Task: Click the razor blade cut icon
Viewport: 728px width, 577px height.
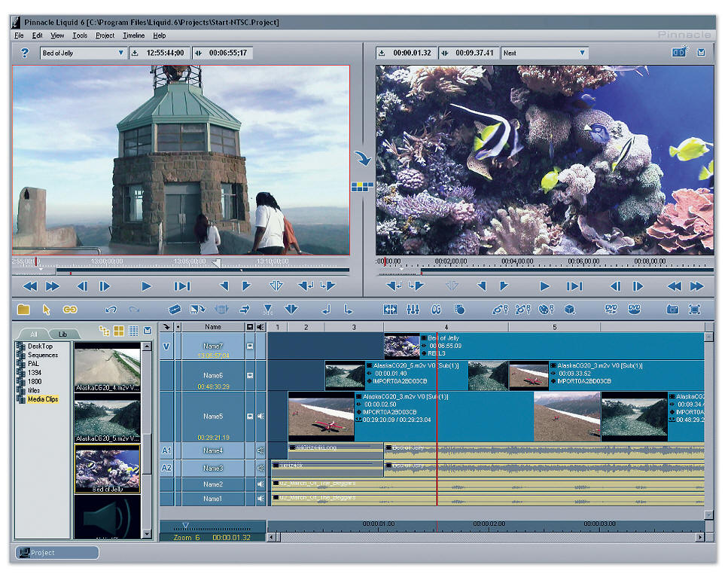Action: pyautogui.click(x=175, y=310)
